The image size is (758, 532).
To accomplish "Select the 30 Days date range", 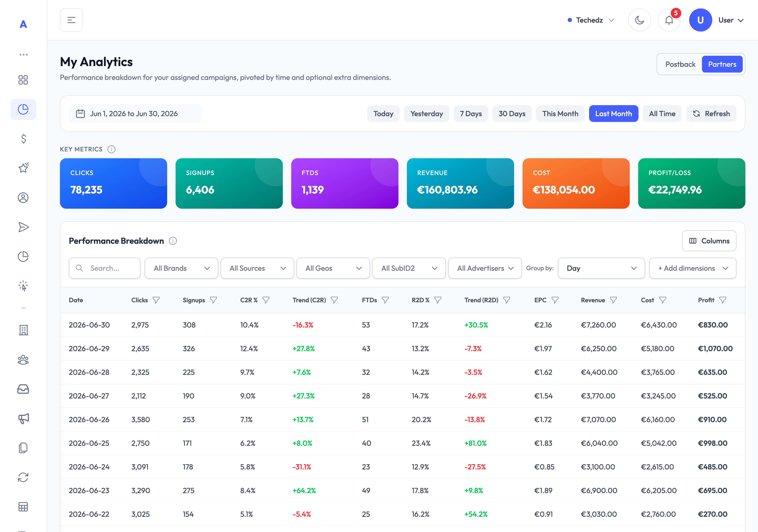I will pyautogui.click(x=512, y=114).
